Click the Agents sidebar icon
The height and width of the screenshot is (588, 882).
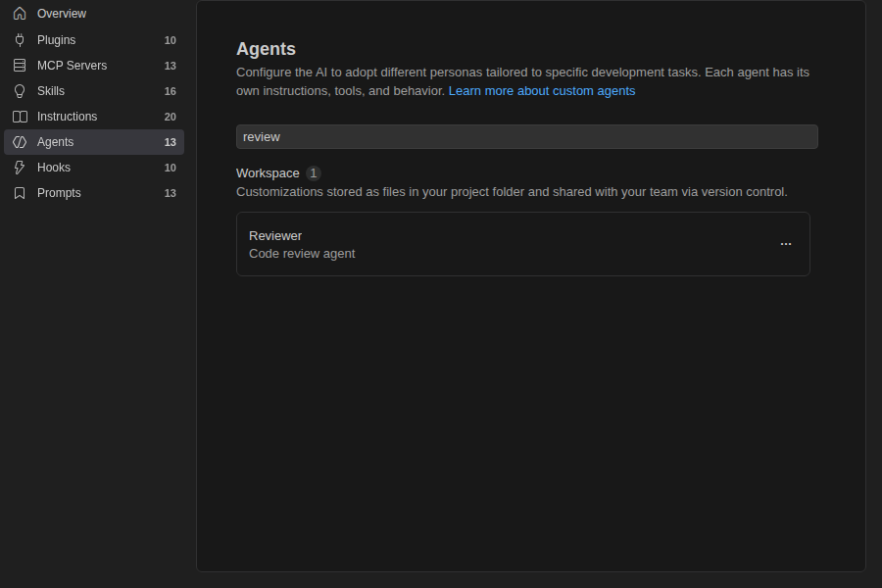[x=20, y=142]
